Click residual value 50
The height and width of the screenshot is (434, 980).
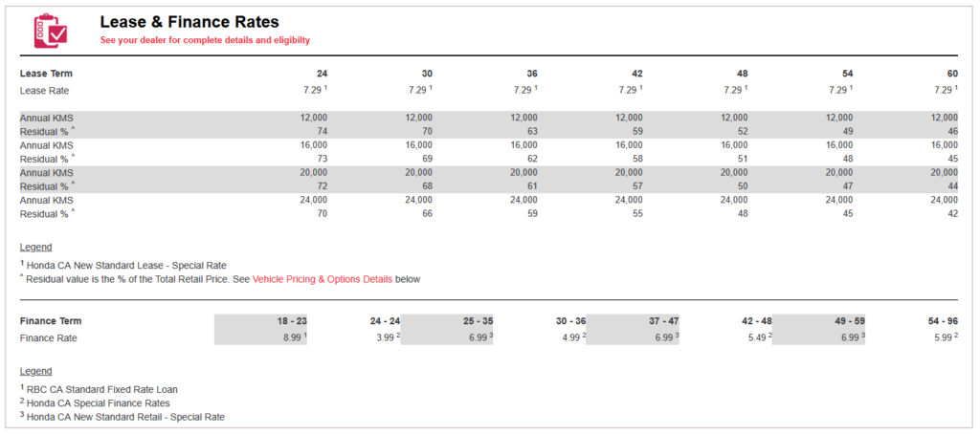[742, 186]
